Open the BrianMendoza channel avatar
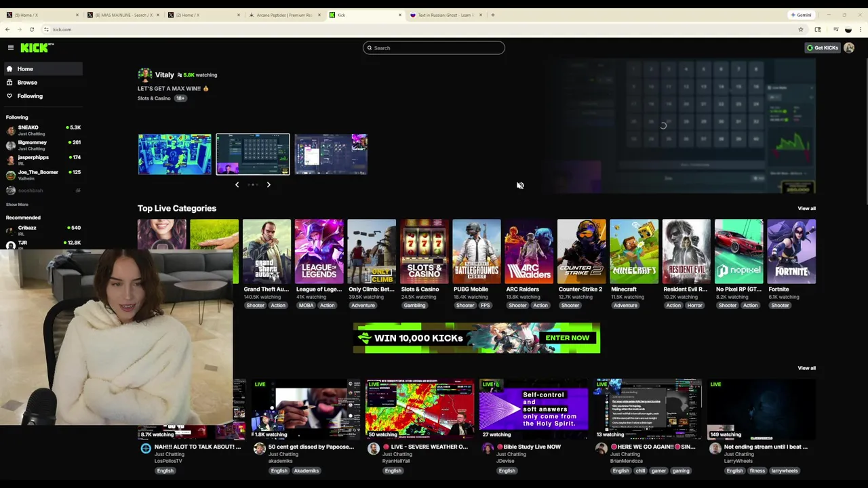 tap(601, 449)
